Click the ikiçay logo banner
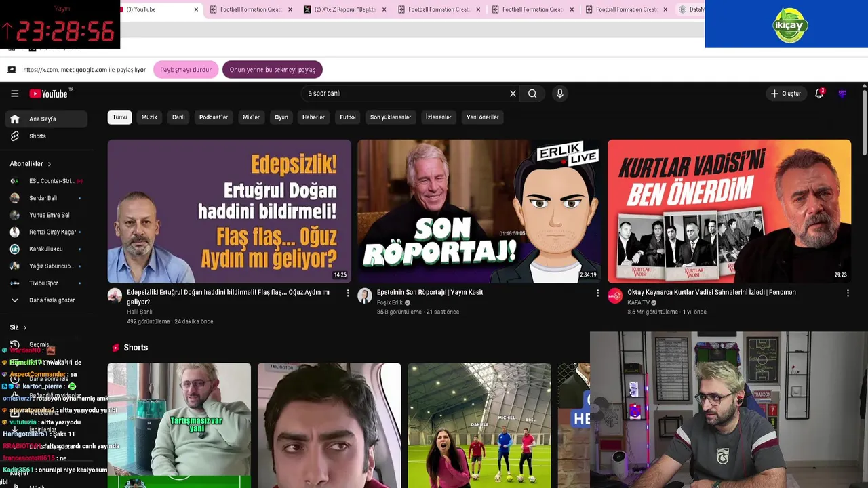Image resolution: width=868 pixels, height=488 pixels. tap(789, 25)
